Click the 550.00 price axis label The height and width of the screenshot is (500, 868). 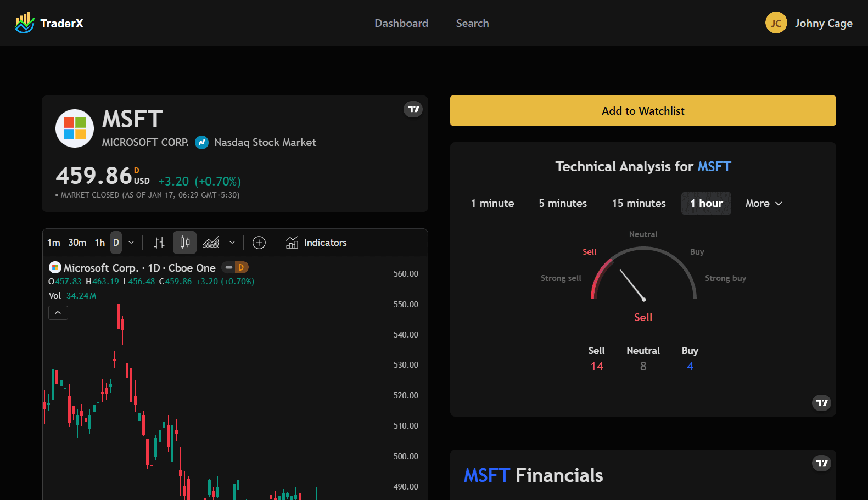click(x=406, y=305)
